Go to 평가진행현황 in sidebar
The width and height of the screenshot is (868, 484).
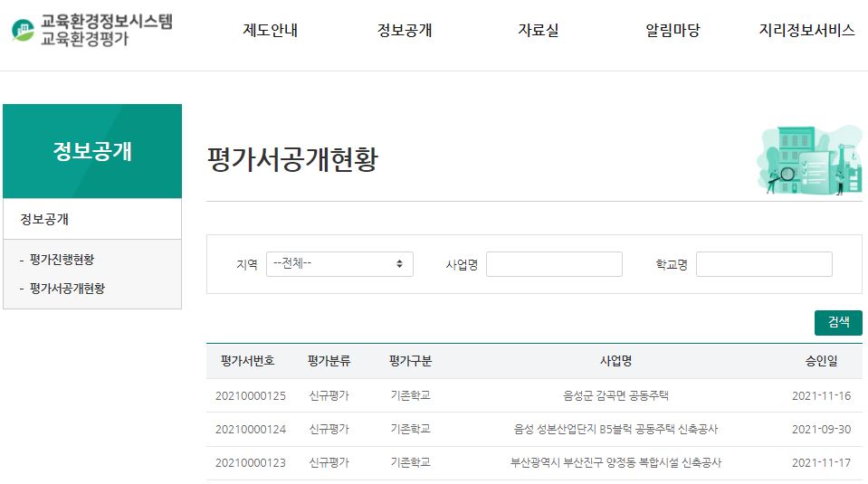tap(62, 260)
